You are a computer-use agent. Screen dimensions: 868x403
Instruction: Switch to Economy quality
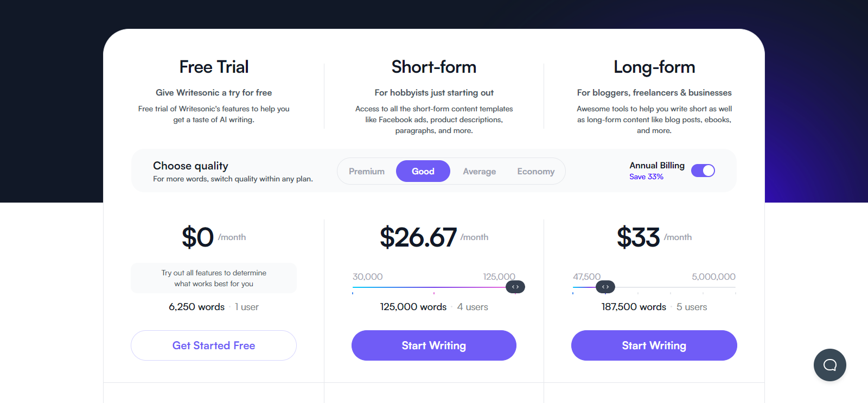click(x=536, y=171)
